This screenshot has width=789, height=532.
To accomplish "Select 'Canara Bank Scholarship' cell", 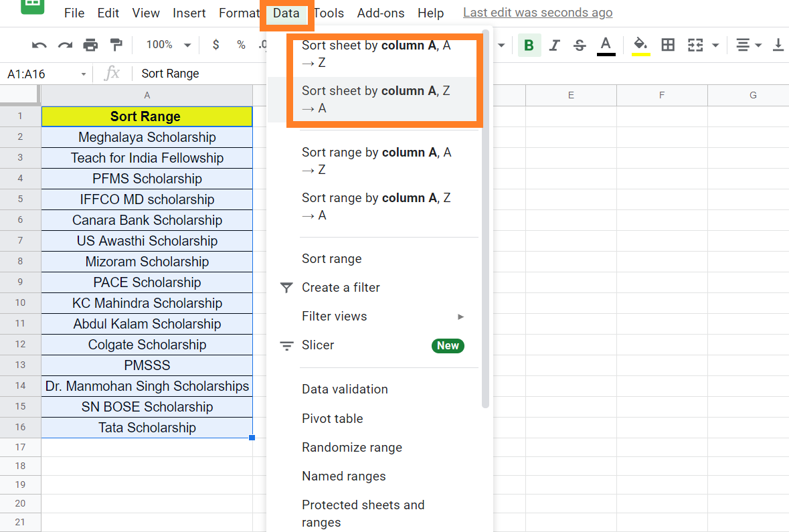I will point(147,220).
